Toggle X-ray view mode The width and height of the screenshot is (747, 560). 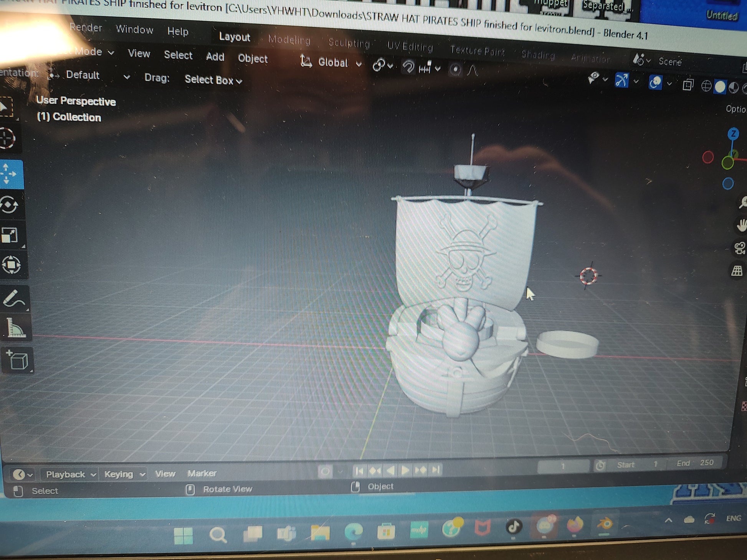tap(688, 84)
